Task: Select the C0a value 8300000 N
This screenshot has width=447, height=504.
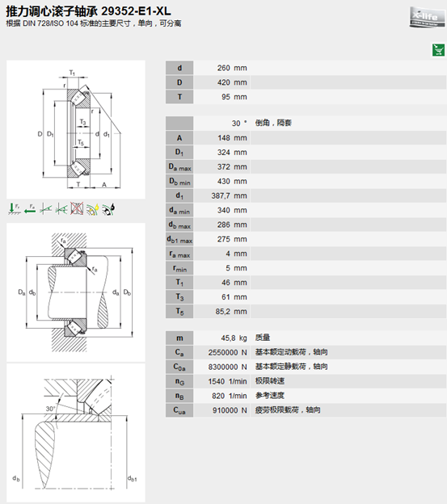Action: [227, 367]
